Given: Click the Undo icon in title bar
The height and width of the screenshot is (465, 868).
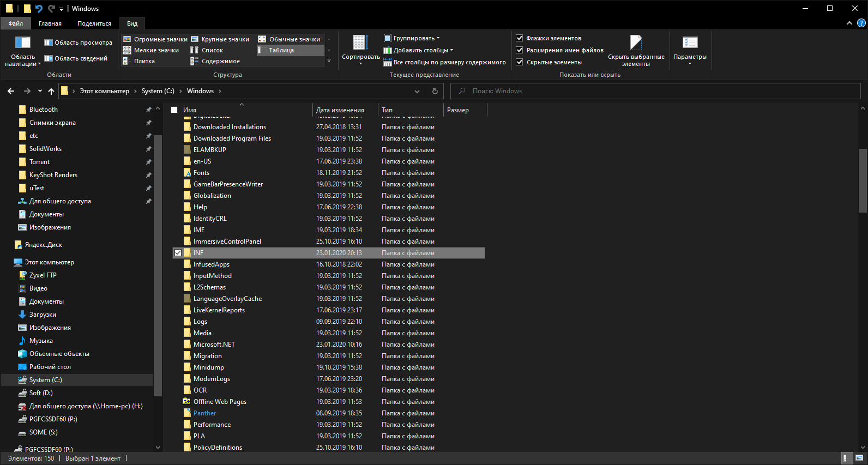Looking at the screenshot, I should [39, 8].
